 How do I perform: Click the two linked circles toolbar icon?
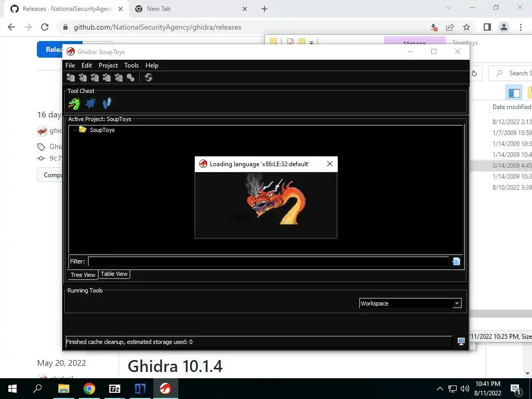tap(130, 78)
